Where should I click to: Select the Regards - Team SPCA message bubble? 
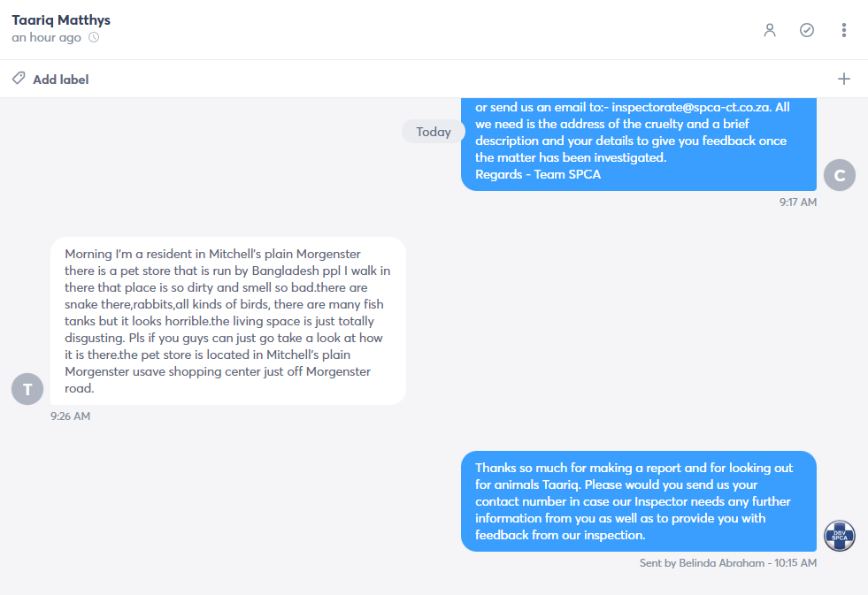(639, 144)
